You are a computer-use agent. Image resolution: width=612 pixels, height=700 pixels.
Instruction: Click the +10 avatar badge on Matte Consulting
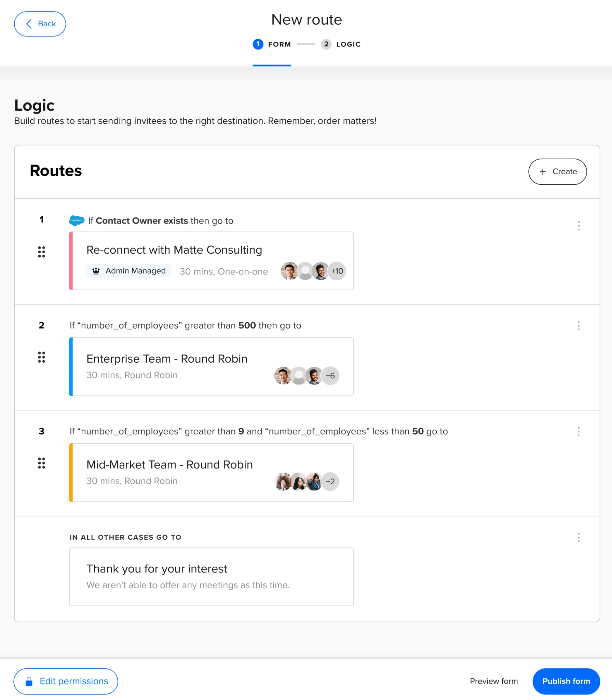(337, 271)
